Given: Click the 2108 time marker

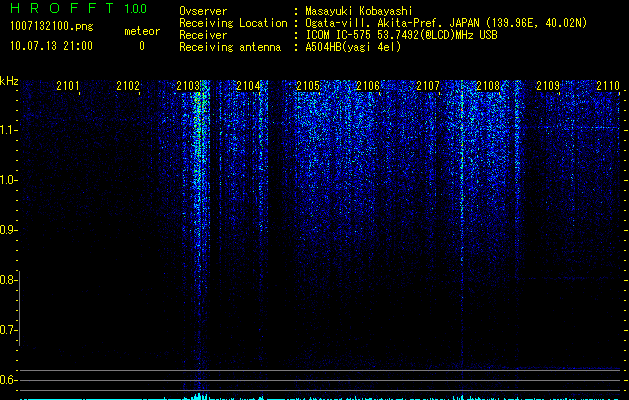Looking at the screenshot, I should 488,85.
